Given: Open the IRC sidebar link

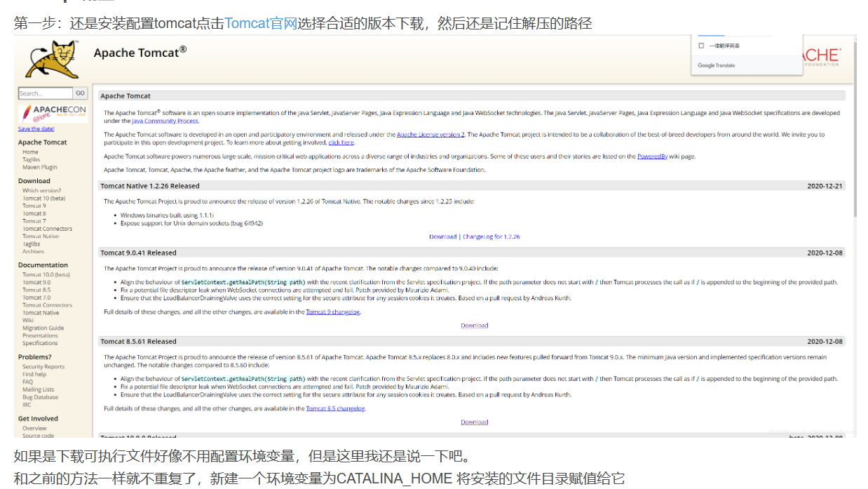Looking at the screenshot, I should (x=27, y=405).
